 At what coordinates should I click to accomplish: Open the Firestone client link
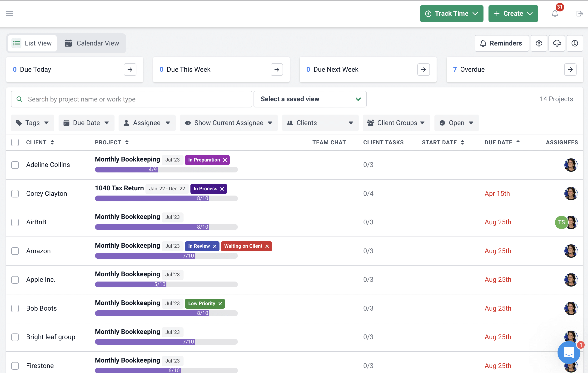pos(40,366)
